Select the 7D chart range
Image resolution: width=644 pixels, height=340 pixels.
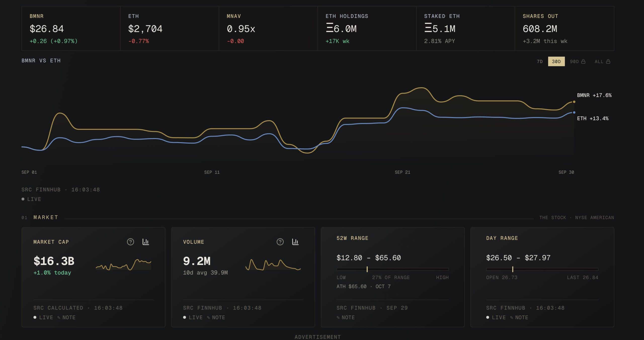point(540,62)
